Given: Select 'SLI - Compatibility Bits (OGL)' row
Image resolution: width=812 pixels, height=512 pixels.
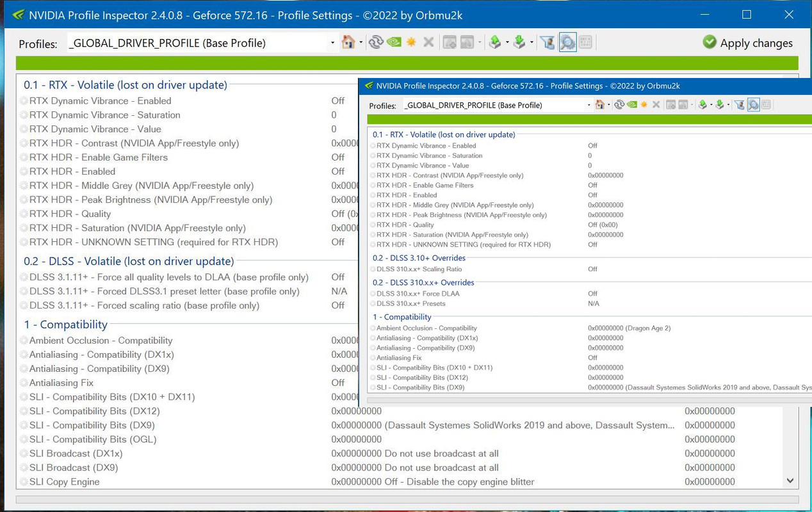Looking at the screenshot, I should click(x=93, y=439).
